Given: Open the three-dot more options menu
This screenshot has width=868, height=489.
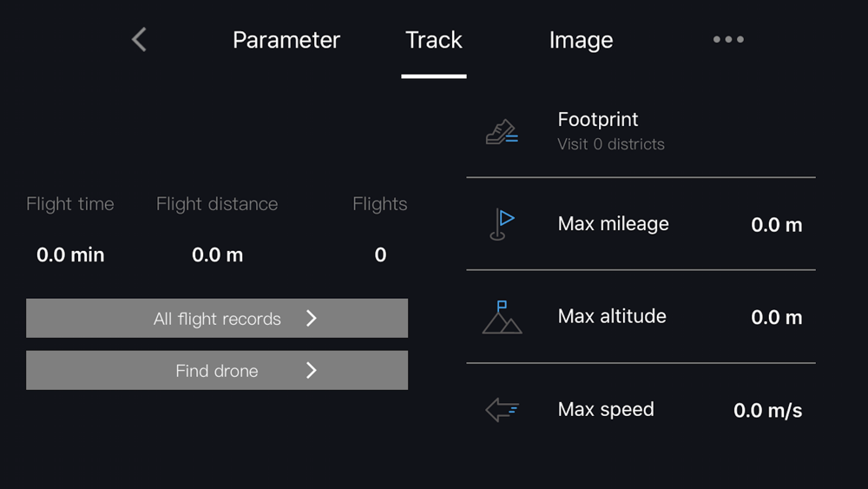Looking at the screenshot, I should click(x=728, y=39).
